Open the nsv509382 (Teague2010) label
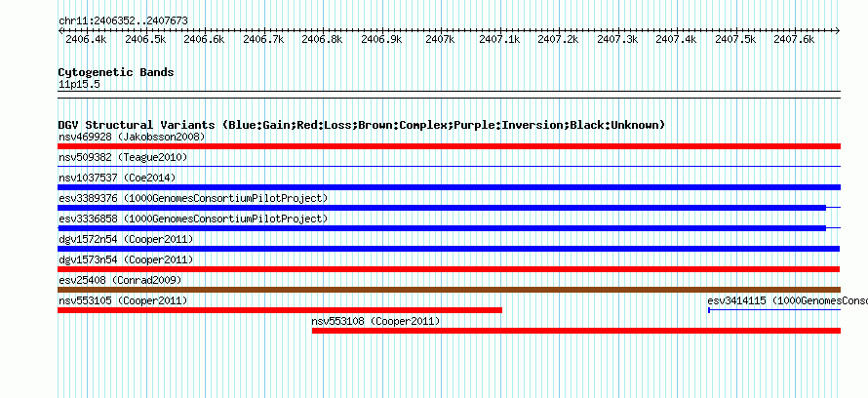 click(122, 157)
